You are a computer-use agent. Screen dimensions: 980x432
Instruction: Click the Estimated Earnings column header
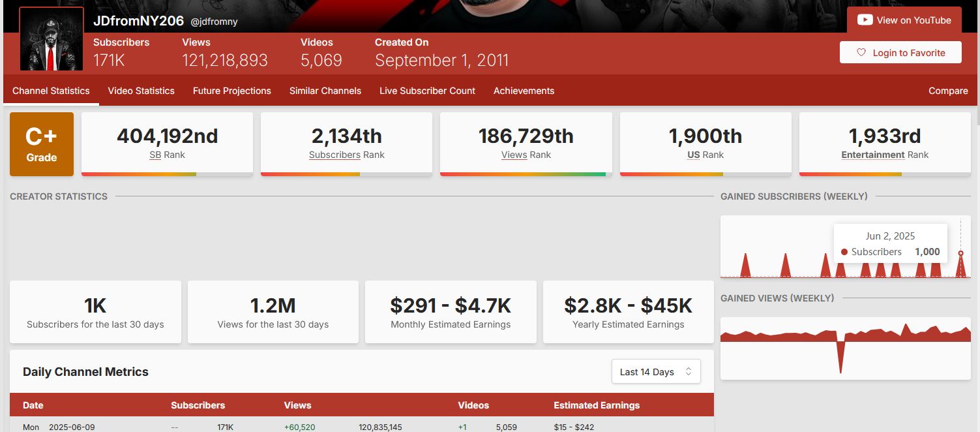[x=597, y=405]
